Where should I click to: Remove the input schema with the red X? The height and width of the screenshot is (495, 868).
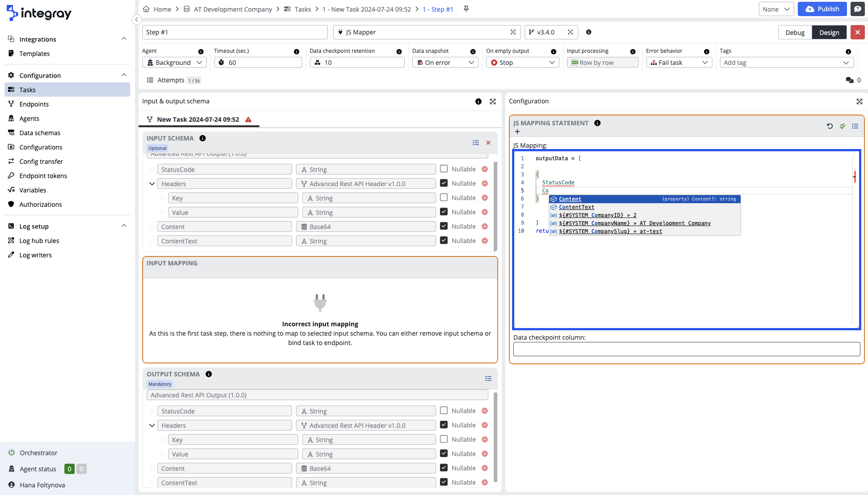coord(488,143)
